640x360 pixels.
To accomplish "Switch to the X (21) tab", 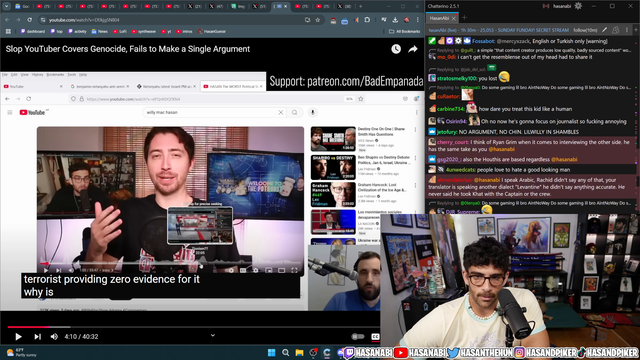I will click(x=195, y=6).
